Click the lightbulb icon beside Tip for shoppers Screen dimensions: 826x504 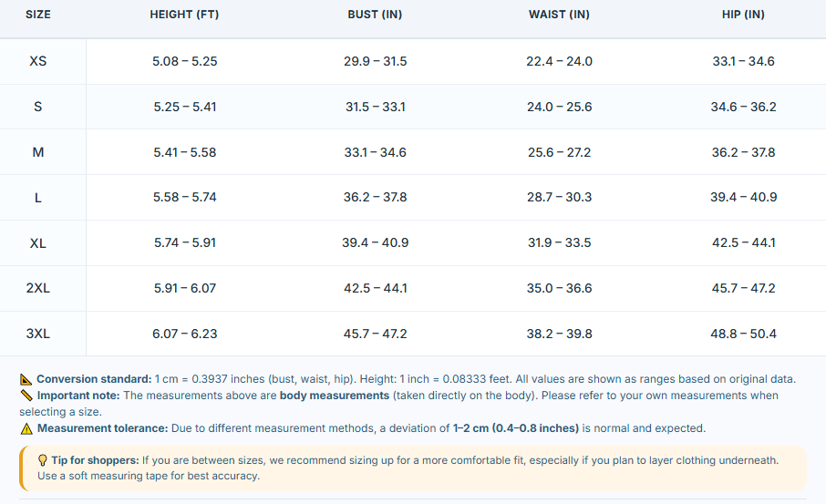pyautogui.click(x=43, y=460)
